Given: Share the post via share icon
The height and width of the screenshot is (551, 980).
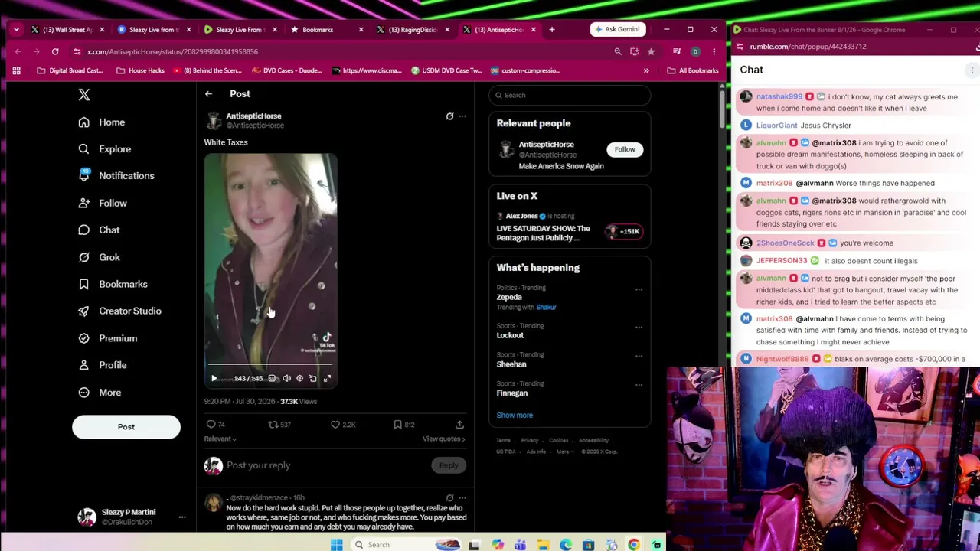Looking at the screenshot, I should (459, 425).
